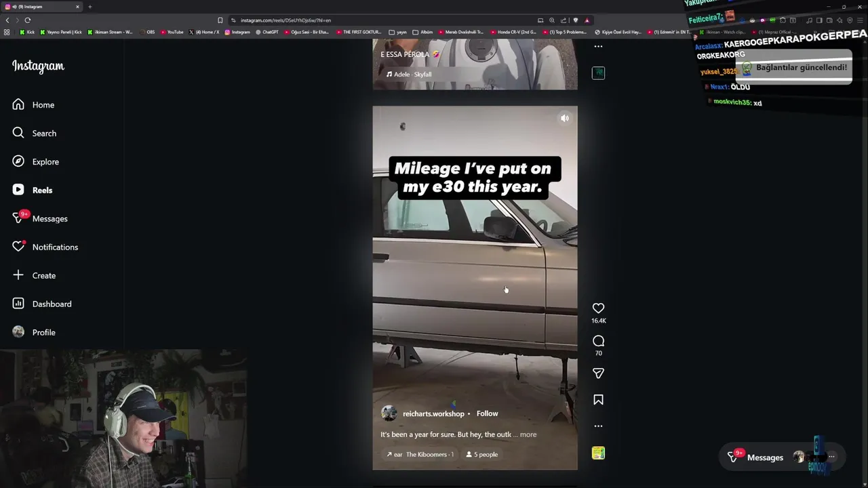The width and height of the screenshot is (868, 488).
Task: Open the Dashboard sidebar item
Action: (x=42, y=304)
